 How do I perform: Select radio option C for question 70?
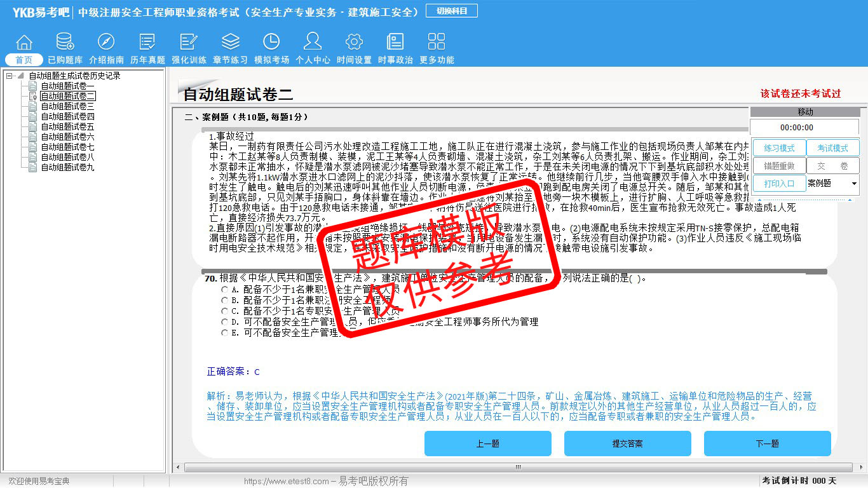(224, 311)
